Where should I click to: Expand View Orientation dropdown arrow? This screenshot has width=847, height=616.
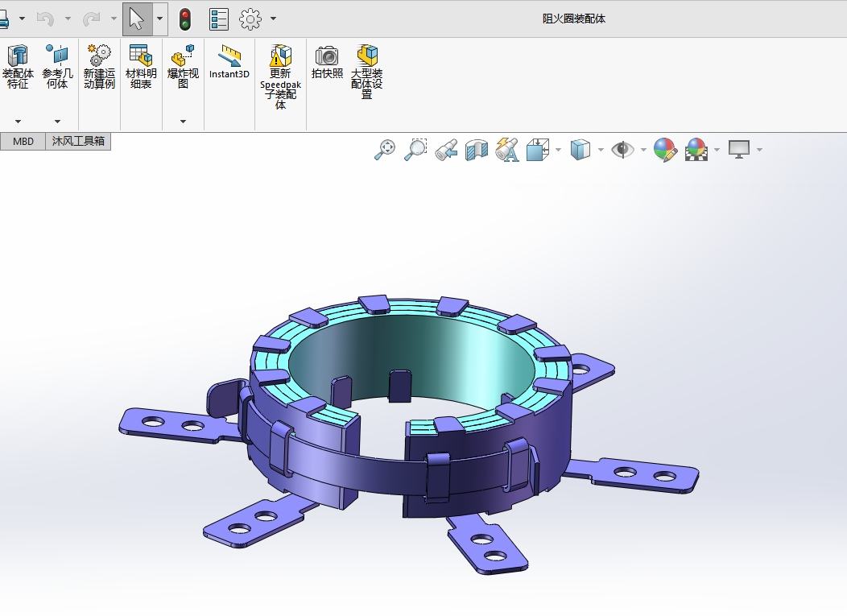558,150
